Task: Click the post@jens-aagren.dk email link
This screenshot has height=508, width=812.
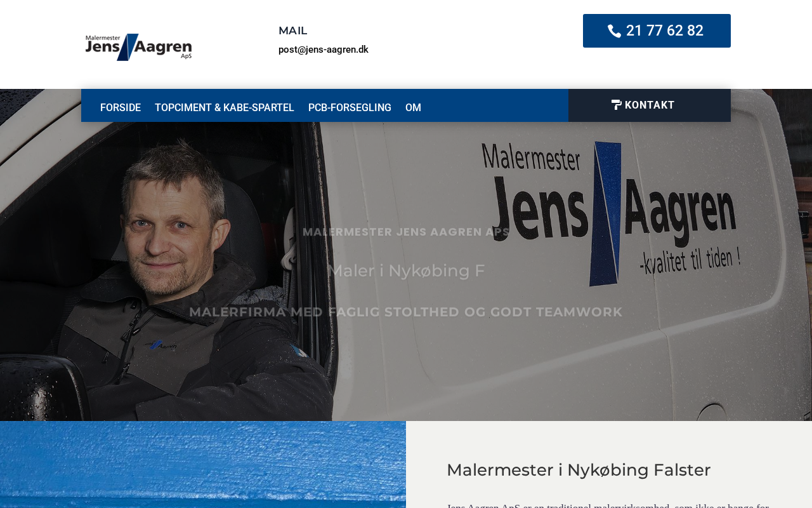Action: coord(324,50)
